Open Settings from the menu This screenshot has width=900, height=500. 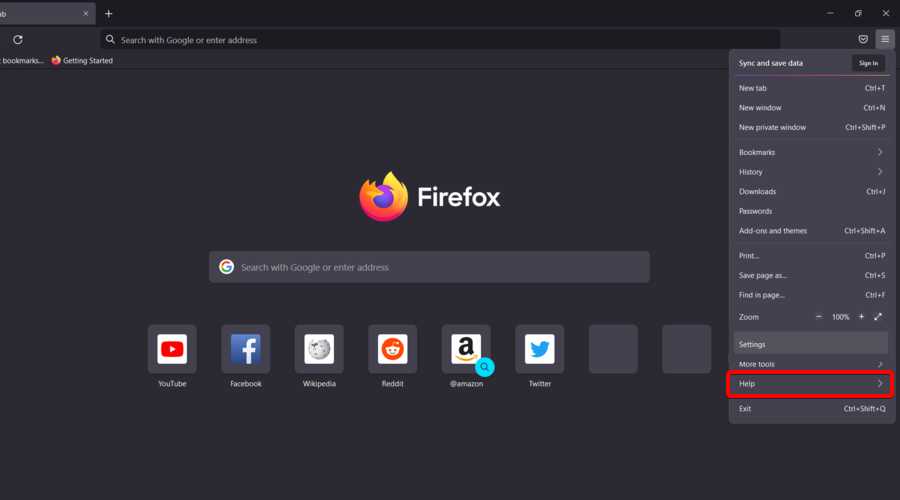pos(811,344)
